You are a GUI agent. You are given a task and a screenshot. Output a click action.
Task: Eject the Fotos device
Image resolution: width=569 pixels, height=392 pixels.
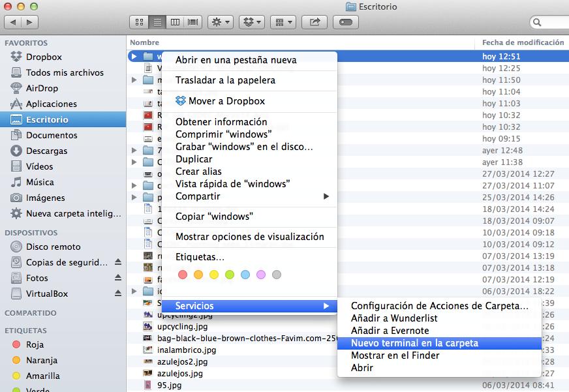pos(118,279)
